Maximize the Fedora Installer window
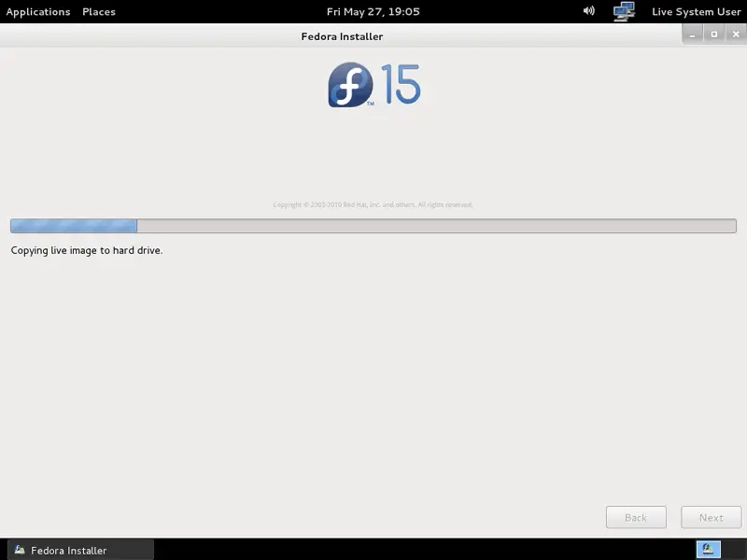747x560 pixels. coord(713,35)
